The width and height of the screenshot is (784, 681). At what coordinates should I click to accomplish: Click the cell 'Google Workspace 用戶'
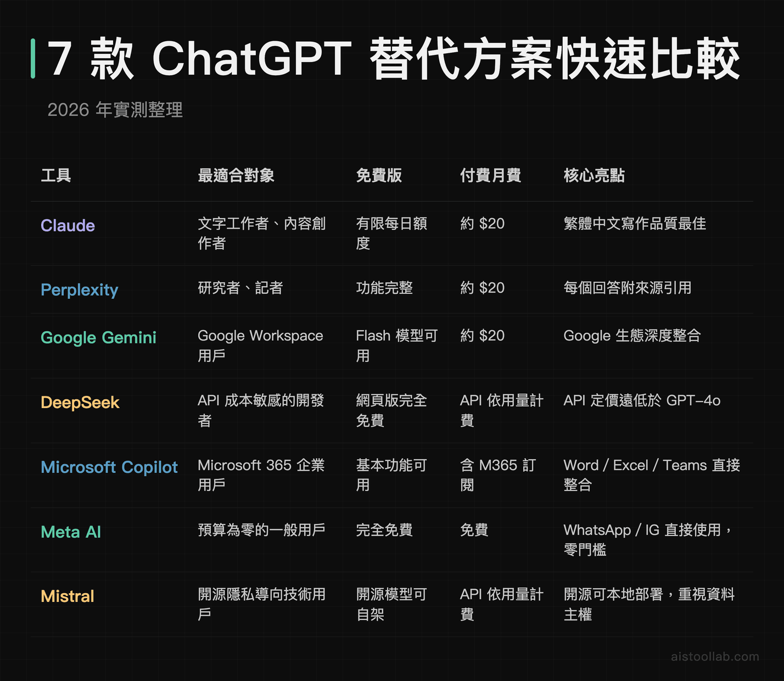point(260,345)
